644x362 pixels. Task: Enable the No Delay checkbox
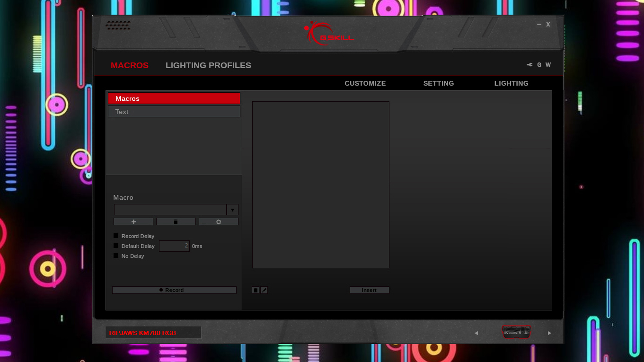116,256
